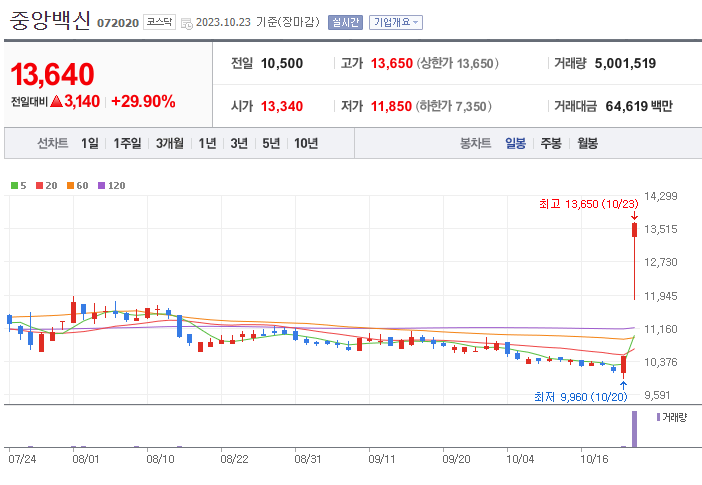Click the stock name 중앙백신

tap(50, 21)
